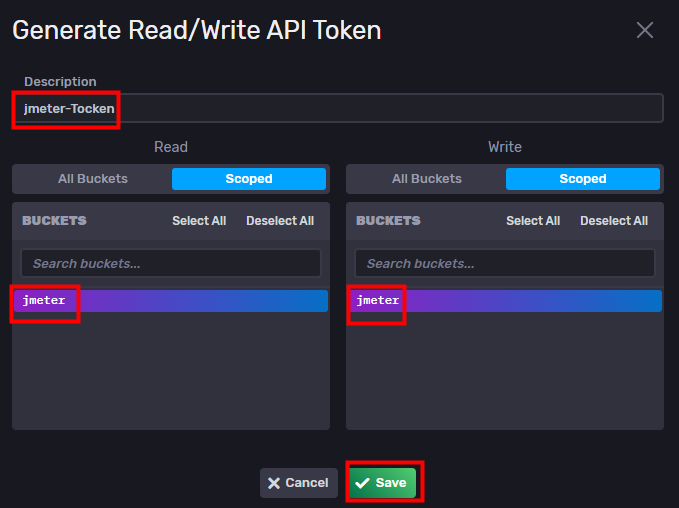The image size is (679, 508).
Task: Select All buckets in Write panel
Action: [533, 221]
